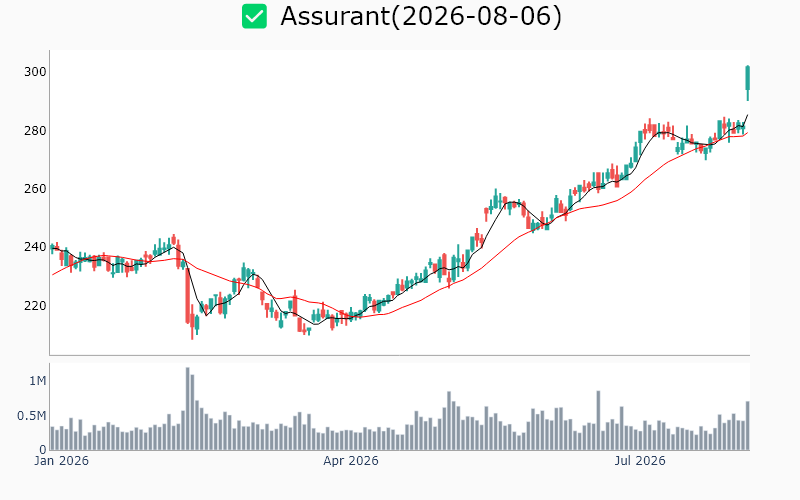Screen dimensions: 800x500
Task: Click the 260 price axis label
Action: [35, 189]
